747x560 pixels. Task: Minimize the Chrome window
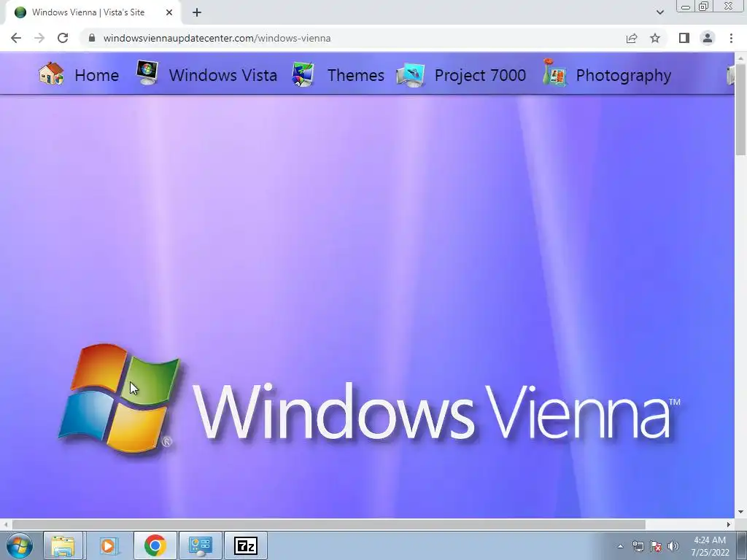[686, 7]
